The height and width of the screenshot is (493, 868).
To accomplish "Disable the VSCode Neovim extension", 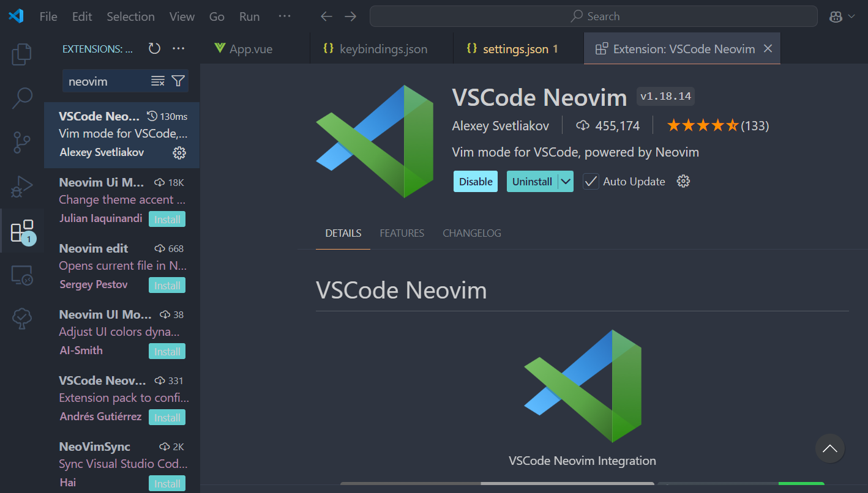I will (x=475, y=181).
